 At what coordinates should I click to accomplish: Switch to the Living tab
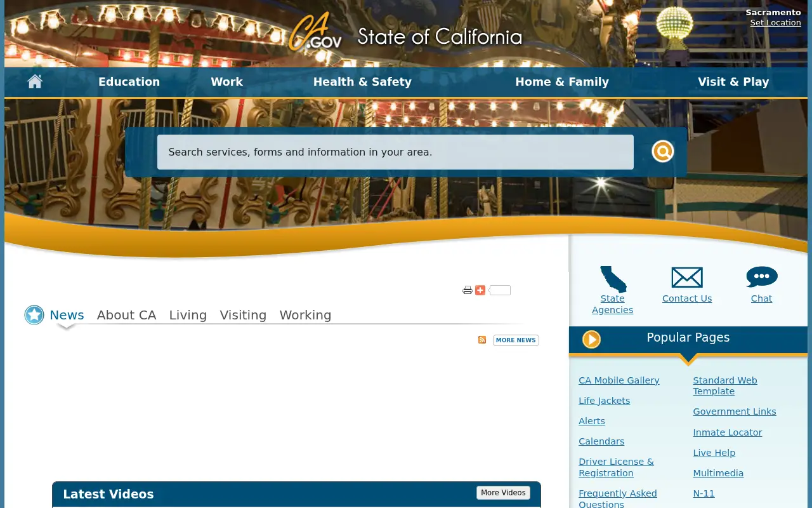[x=188, y=315]
